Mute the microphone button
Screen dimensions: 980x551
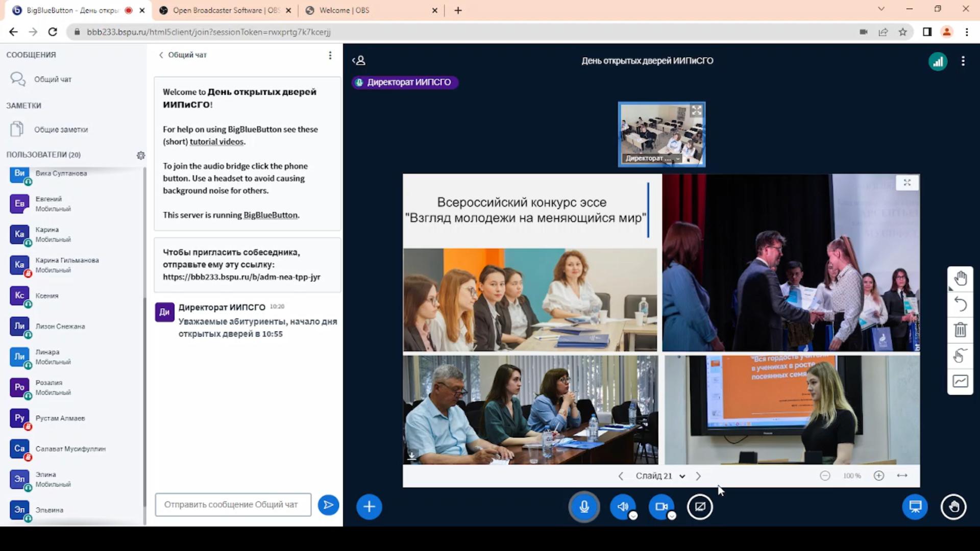tap(584, 507)
